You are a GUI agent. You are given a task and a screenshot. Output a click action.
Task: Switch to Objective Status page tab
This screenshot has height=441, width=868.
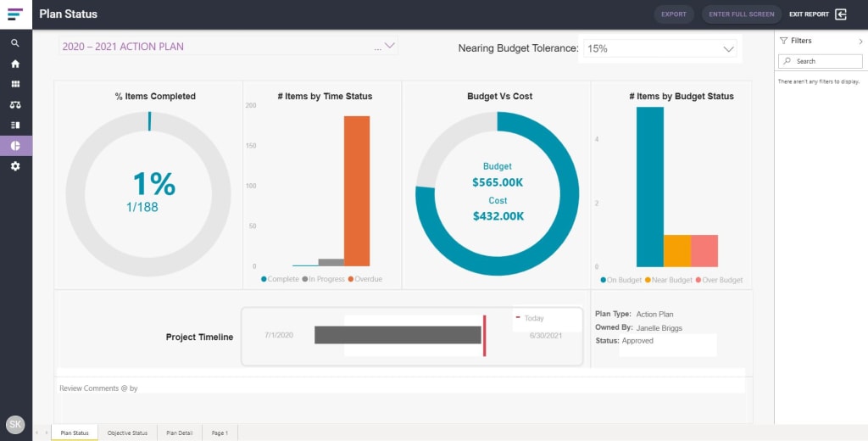(x=127, y=433)
